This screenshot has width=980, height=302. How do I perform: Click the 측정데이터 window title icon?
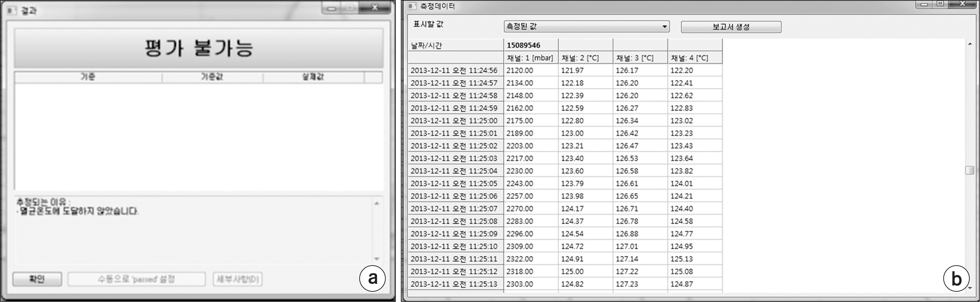pyautogui.click(x=412, y=6)
